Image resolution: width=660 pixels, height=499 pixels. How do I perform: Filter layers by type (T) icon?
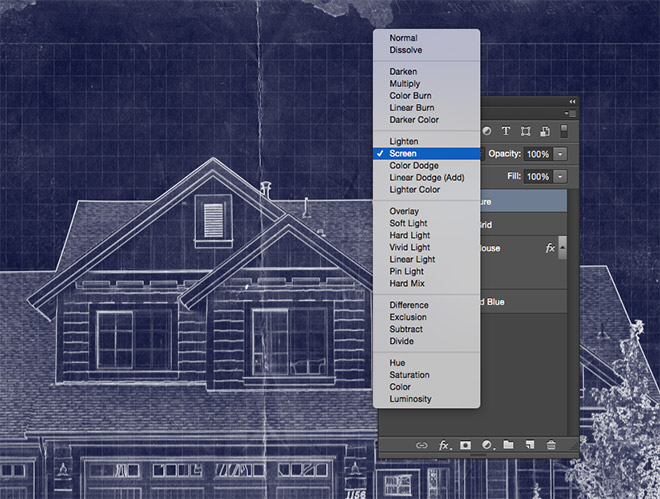506,131
